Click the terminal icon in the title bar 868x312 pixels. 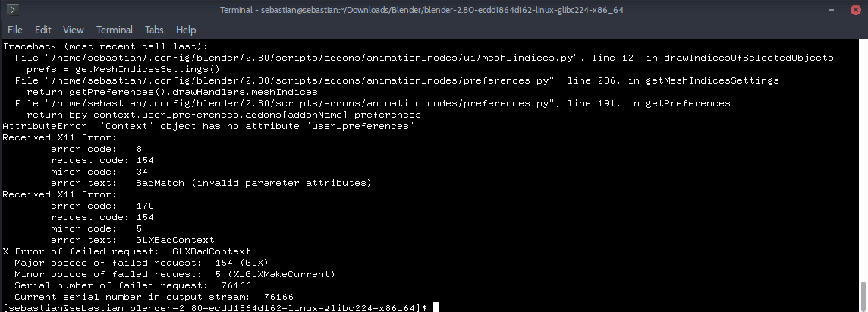tap(12, 9)
